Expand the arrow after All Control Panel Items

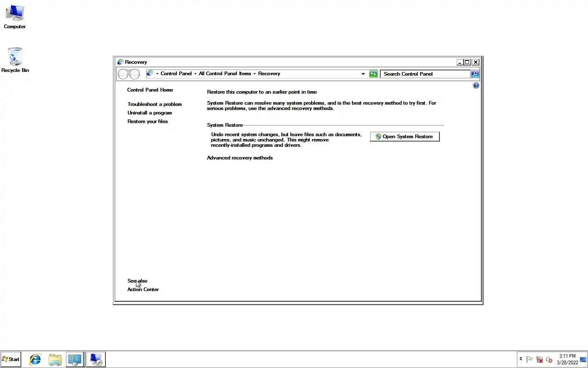pos(254,74)
